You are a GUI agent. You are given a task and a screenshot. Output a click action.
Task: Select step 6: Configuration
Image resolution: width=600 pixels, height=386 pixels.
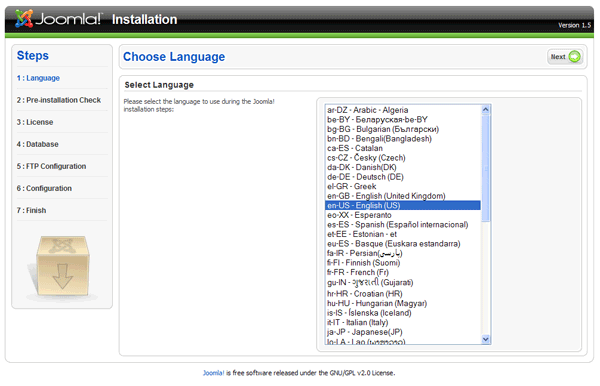click(44, 188)
